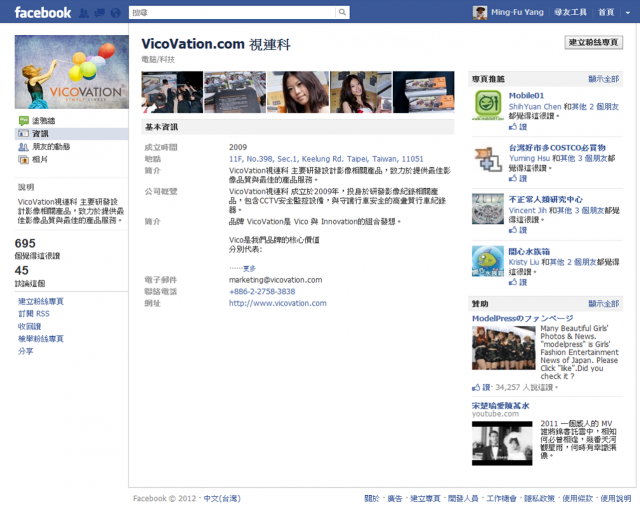Open Ming-Fu Yang name in header

tap(517, 12)
